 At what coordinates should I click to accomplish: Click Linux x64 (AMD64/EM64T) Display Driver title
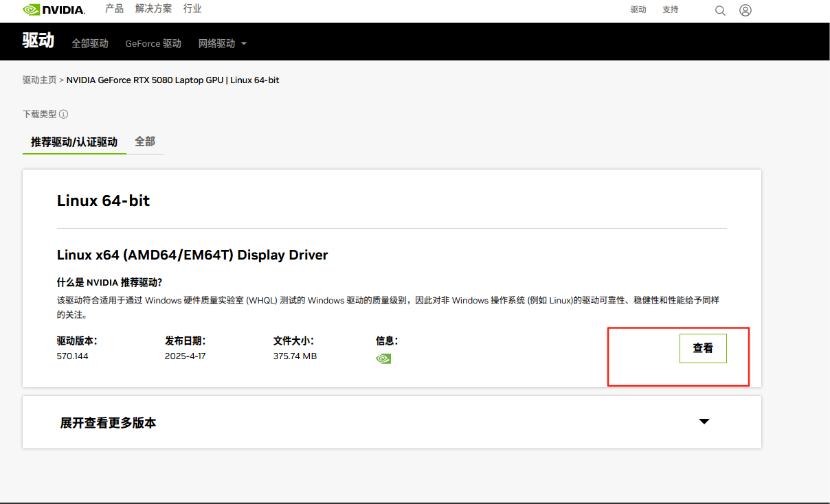(192, 255)
